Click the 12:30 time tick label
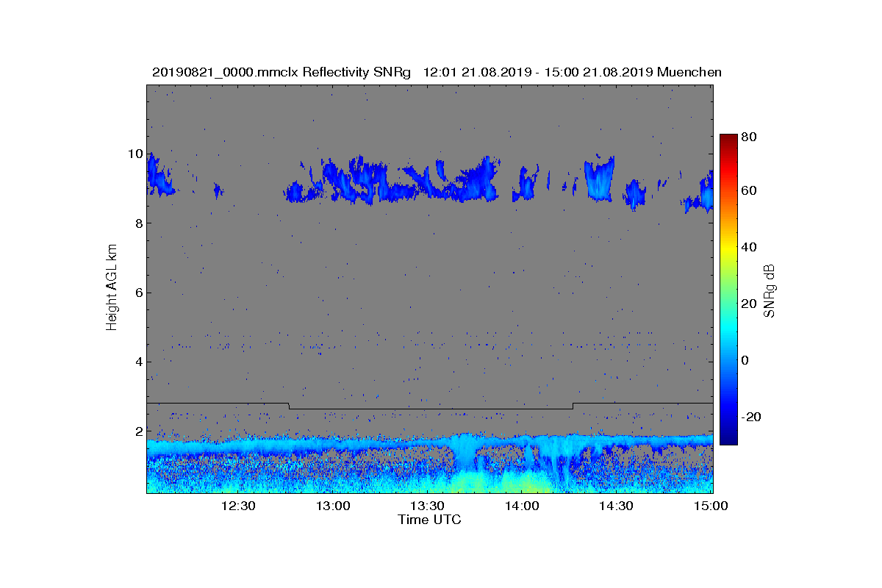 [x=238, y=506]
